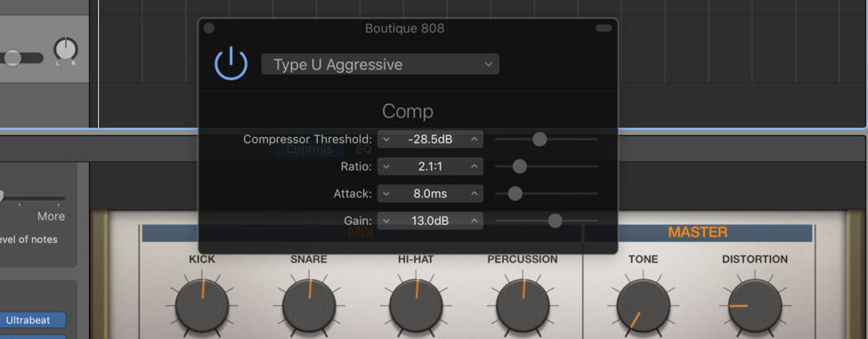The height and width of the screenshot is (339, 868).
Task: Click the master DISTORTION knob
Action: pos(755,306)
